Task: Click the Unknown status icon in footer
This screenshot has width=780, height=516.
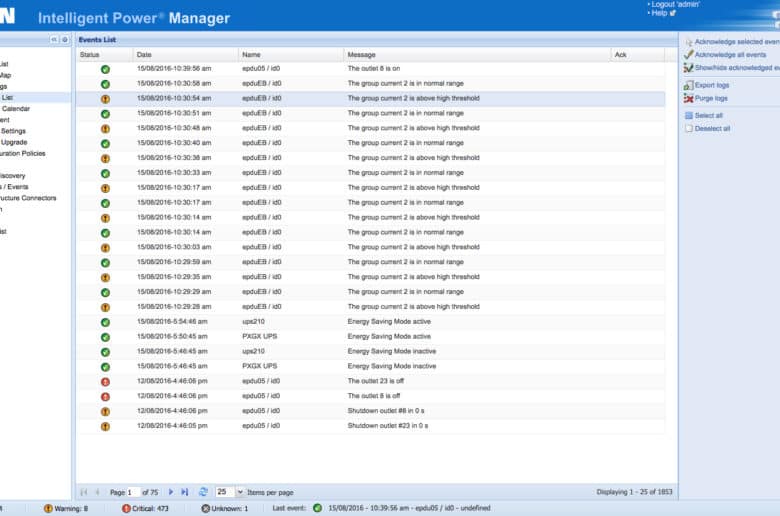Action: (205, 509)
